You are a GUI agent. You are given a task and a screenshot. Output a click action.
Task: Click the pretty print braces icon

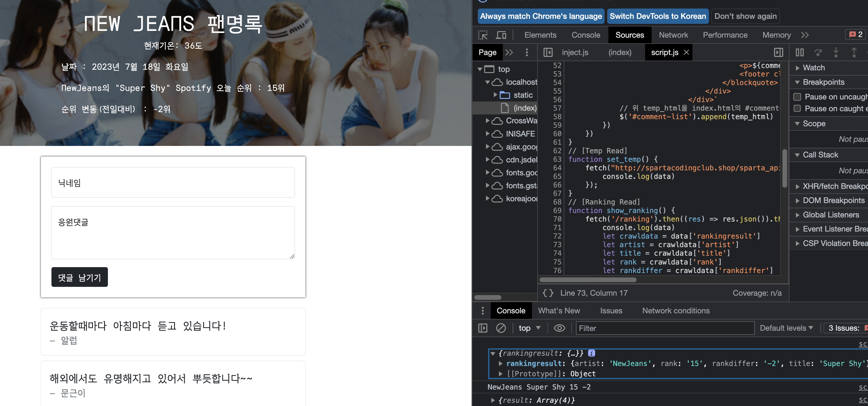[x=548, y=293]
